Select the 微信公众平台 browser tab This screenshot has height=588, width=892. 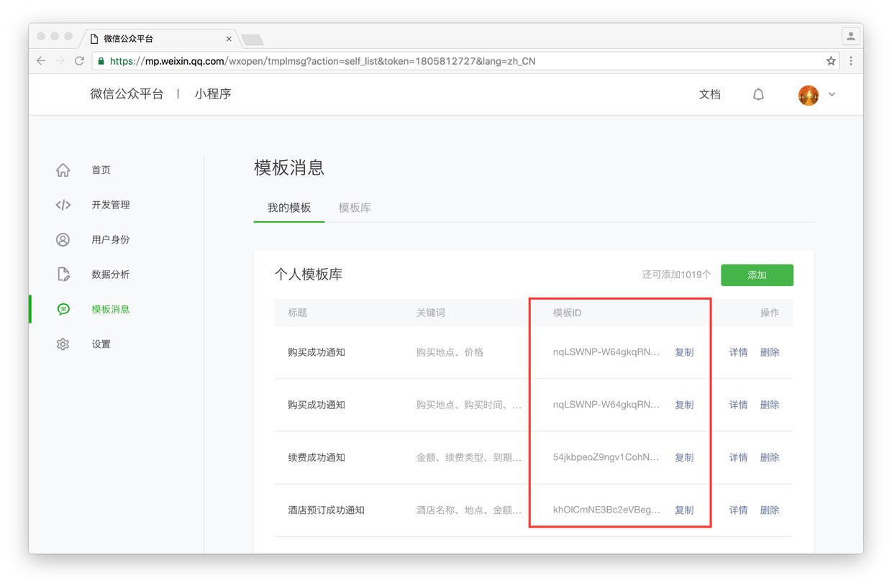coord(158,39)
